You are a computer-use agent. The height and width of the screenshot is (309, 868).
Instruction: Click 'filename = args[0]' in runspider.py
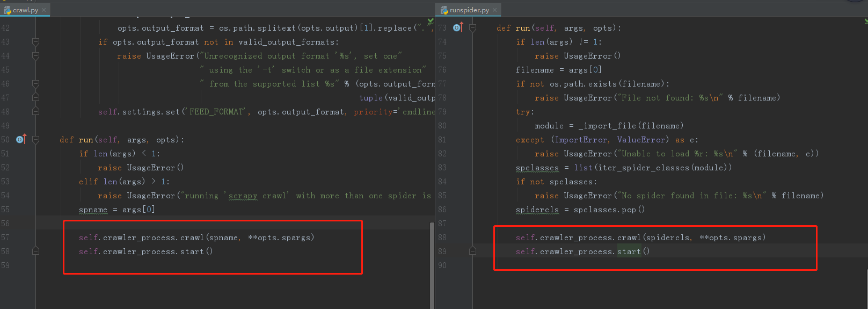point(558,70)
